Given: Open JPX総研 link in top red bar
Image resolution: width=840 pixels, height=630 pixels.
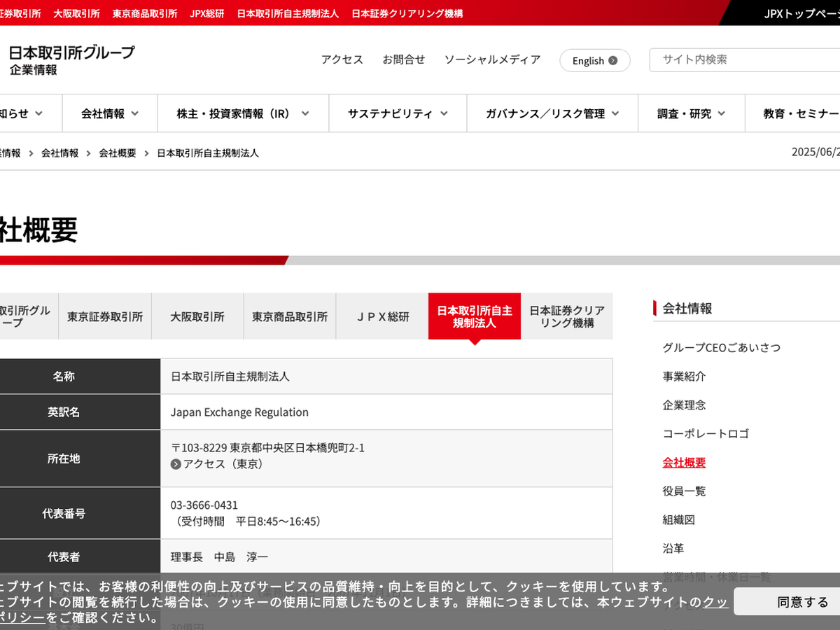Looking at the screenshot, I should pyautogui.click(x=206, y=13).
